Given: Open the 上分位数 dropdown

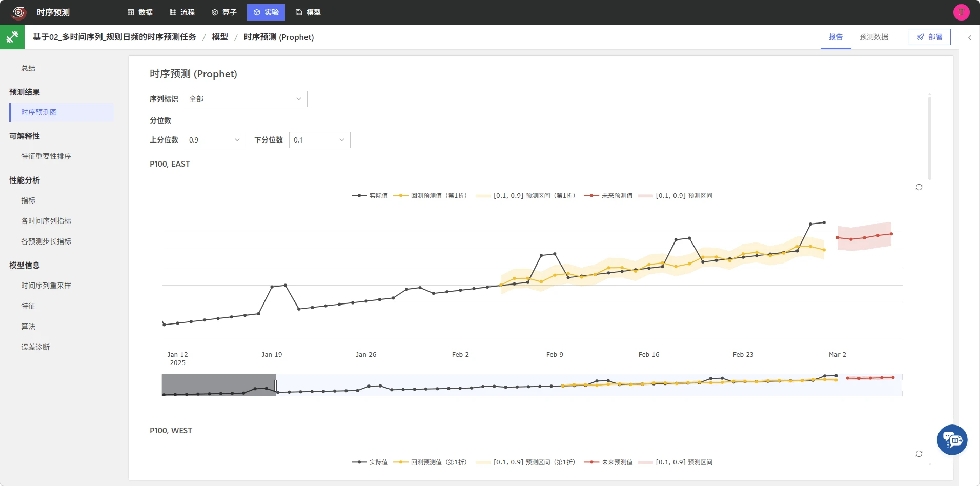Looking at the screenshot, I should pos(215,140).
